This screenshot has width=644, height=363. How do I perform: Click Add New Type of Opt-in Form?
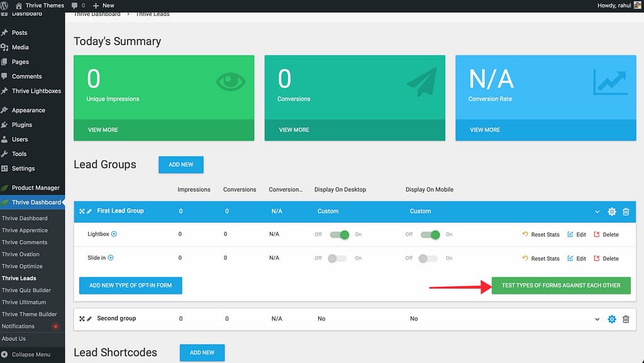130,285
